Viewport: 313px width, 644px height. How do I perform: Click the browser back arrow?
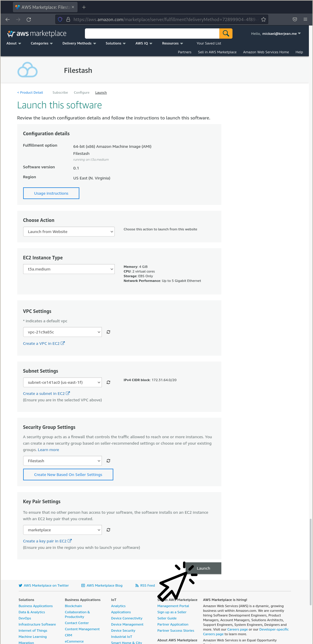click(8, 20)
